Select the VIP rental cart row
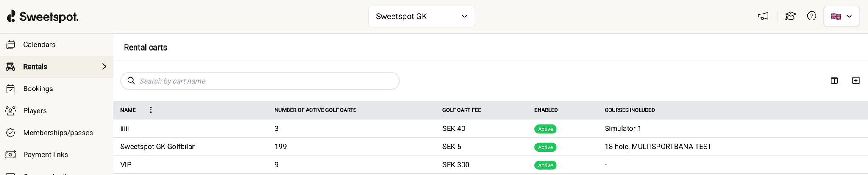The width and height of the screenshot is (868, 175). [x=126, y=165]
